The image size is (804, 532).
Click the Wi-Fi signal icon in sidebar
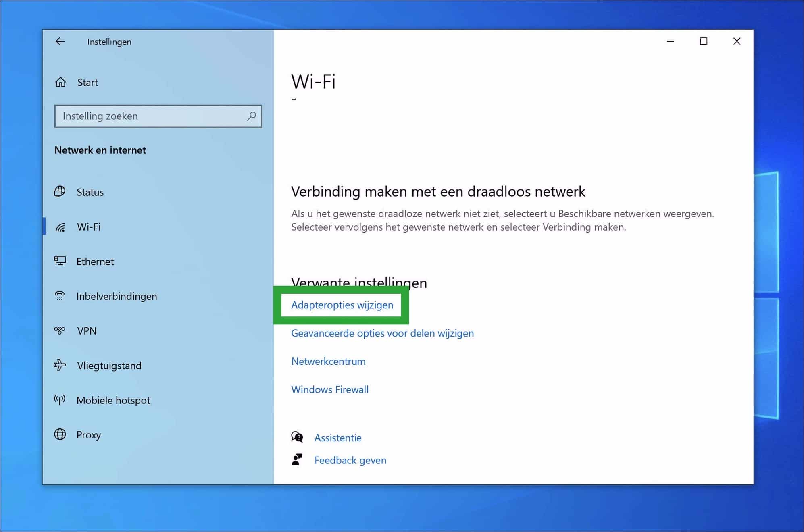click(60, 227)
